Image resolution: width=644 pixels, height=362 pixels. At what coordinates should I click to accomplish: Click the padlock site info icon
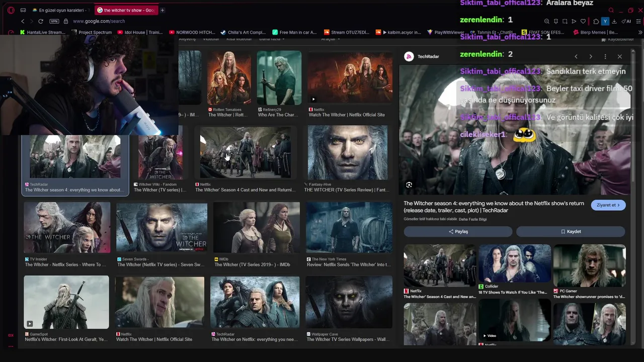(x=66, y=21)
